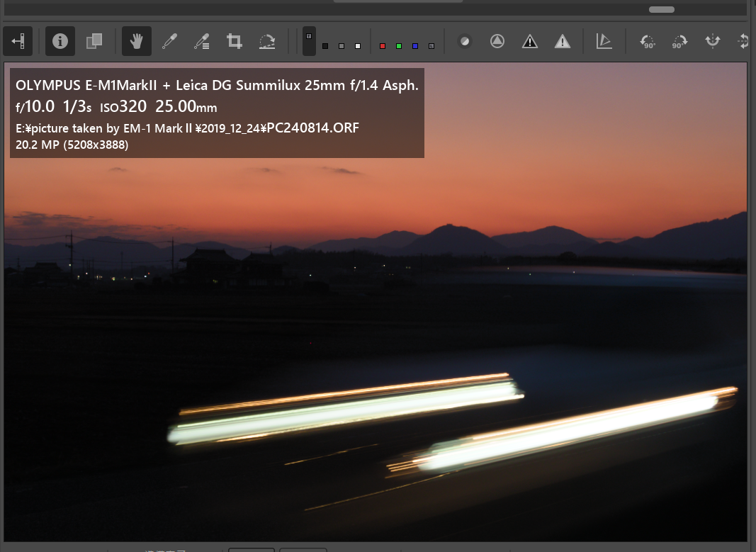Preview the blue channel
Viewport: 756px width, 552px height.
tap(415, 46)
